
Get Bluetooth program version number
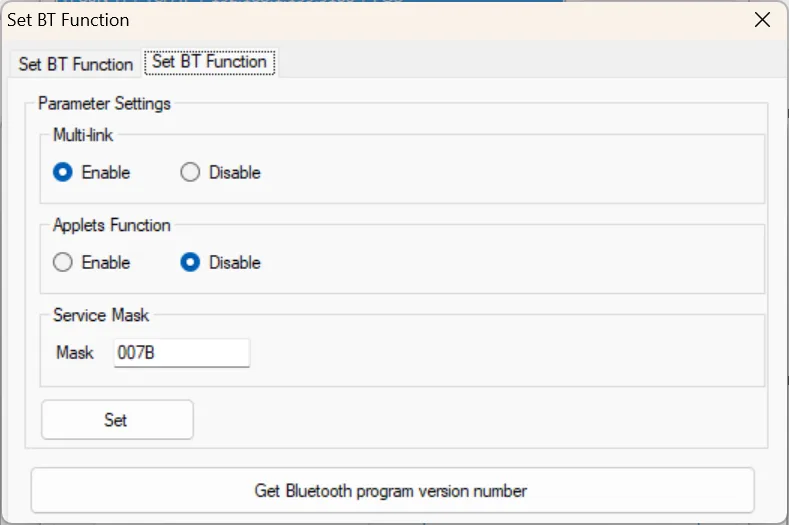(x=391, y=490)
